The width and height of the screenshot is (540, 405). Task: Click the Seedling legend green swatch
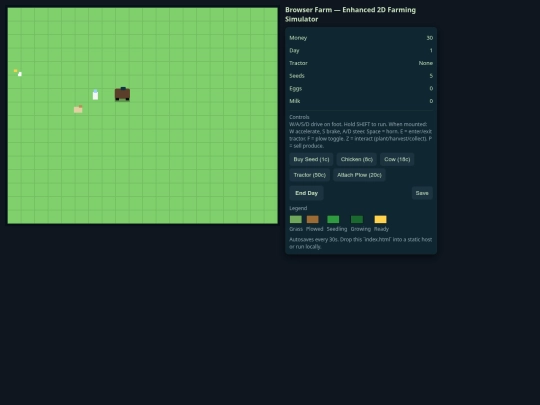(333, 219)
